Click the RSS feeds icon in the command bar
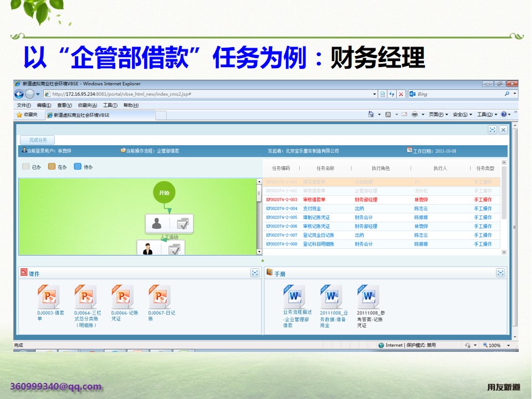This screenshot has width=532, height=399. pos(388,114)
